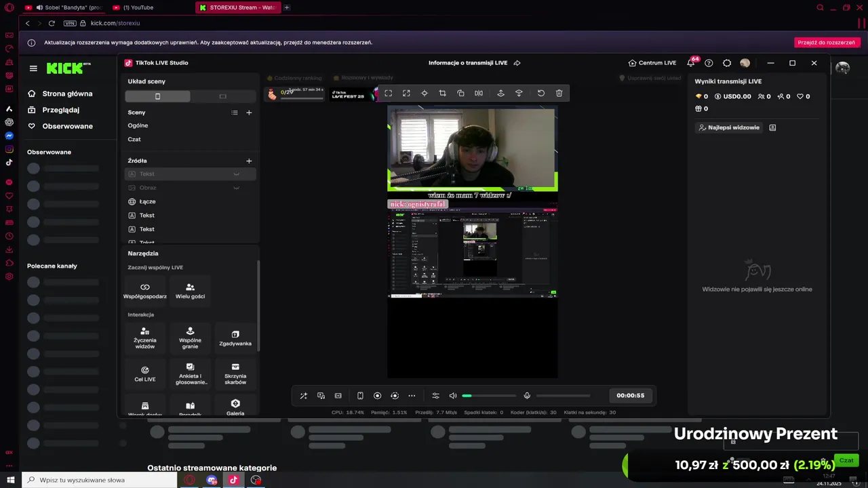Click the video clip icon in bottom toolbar
868x488 pixels.
(x=338, y=396)
